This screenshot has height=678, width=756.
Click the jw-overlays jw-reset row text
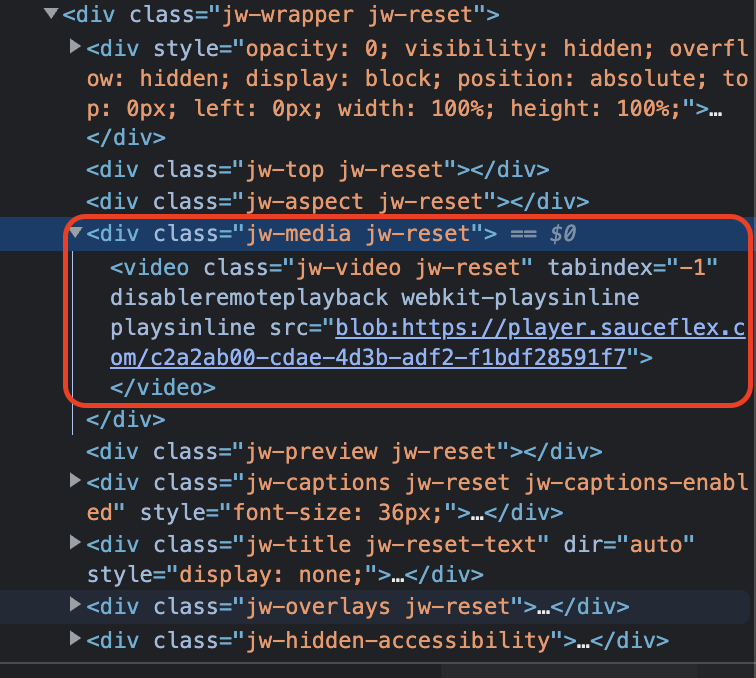pyautogui.click(x=358, y=606)
